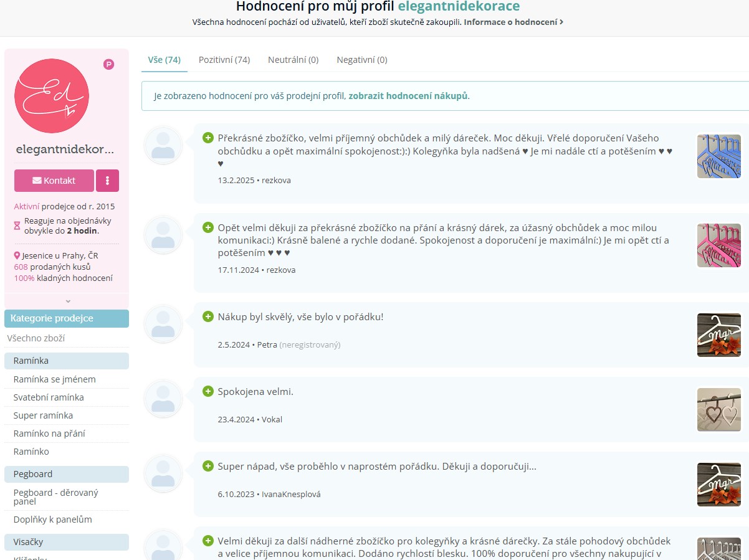Open reviewer 'IvanaKnesplová' profile link
Viewport: 749px width, 560px height.
point(291,495)
